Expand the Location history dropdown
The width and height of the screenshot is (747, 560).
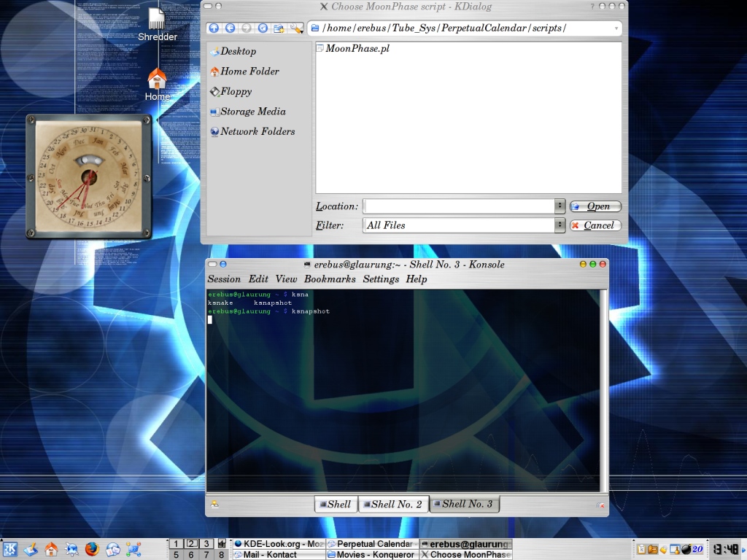[x=560, y=206]
